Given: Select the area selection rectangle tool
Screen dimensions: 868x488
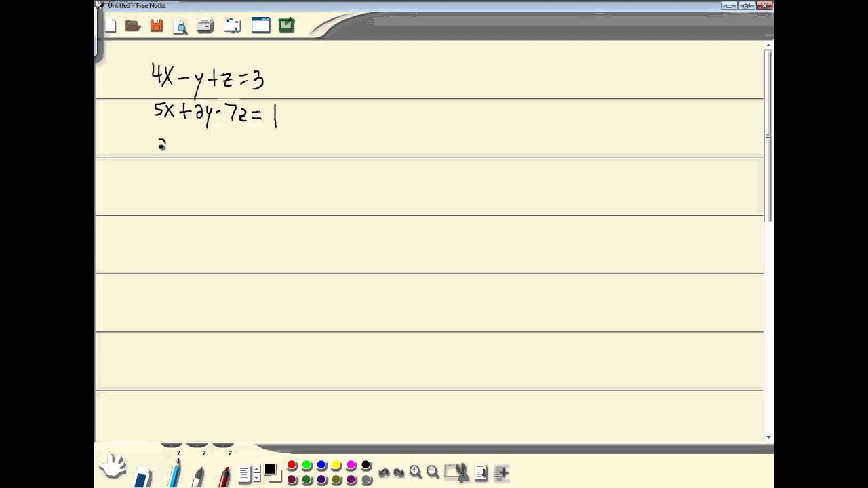Looking at the screenshot, I should pos(450,471).
